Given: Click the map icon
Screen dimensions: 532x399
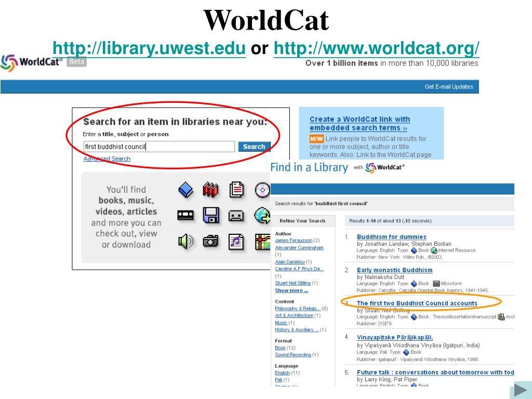Looking at the screenshot, I should coord(262,242).
